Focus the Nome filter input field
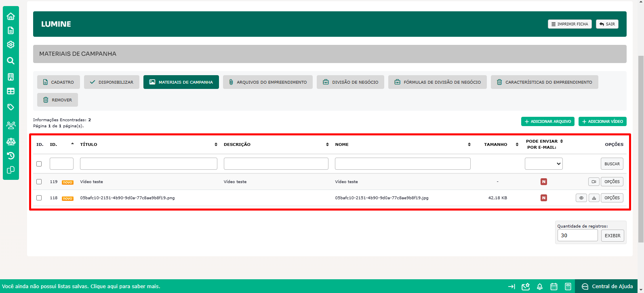Screen dimensions: 644x293 click(403, 164)
